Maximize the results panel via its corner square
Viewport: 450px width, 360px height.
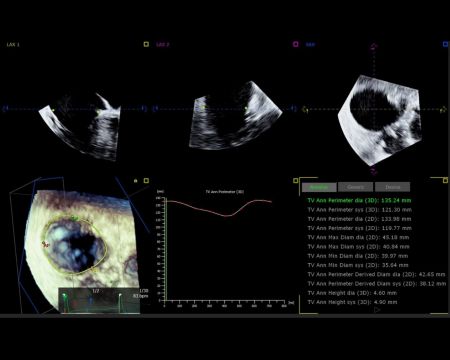pyautogui.click(x=445, y=180)
